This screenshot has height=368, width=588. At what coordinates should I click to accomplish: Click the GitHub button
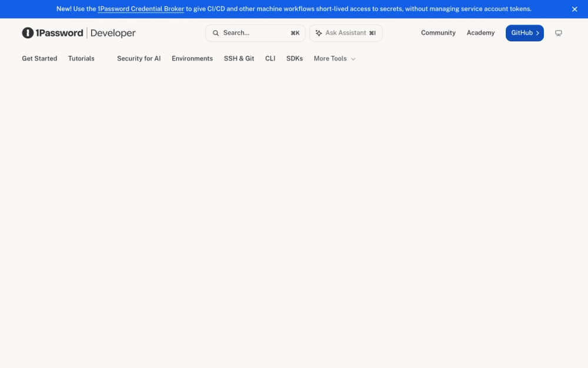[x=524, y=33]
